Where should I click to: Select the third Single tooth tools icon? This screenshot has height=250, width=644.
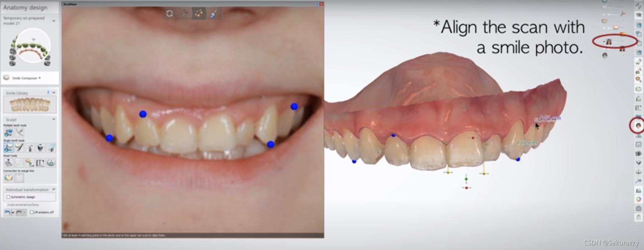click(30, 147)
